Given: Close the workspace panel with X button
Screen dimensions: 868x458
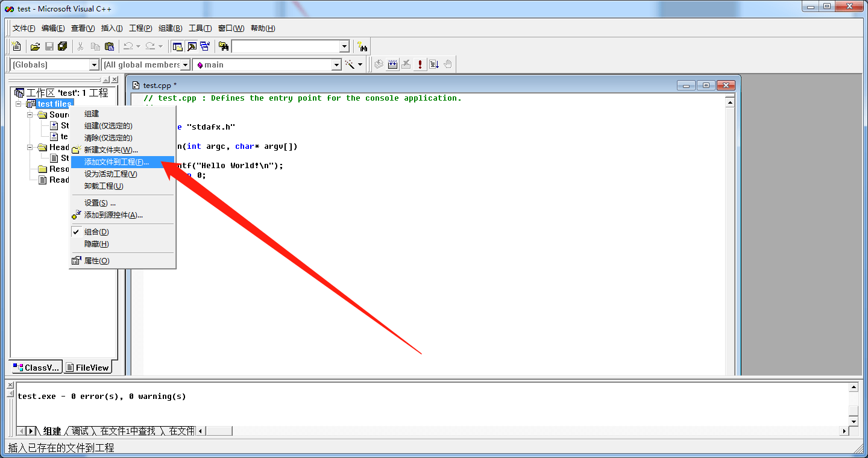Looking at the screenshot, I should click(x=115, y=80).
